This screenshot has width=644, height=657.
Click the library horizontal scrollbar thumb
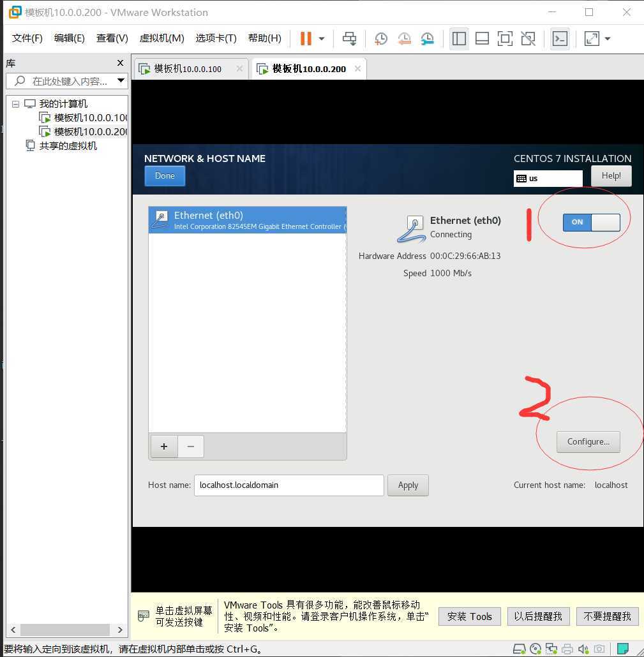pos(65,630)
